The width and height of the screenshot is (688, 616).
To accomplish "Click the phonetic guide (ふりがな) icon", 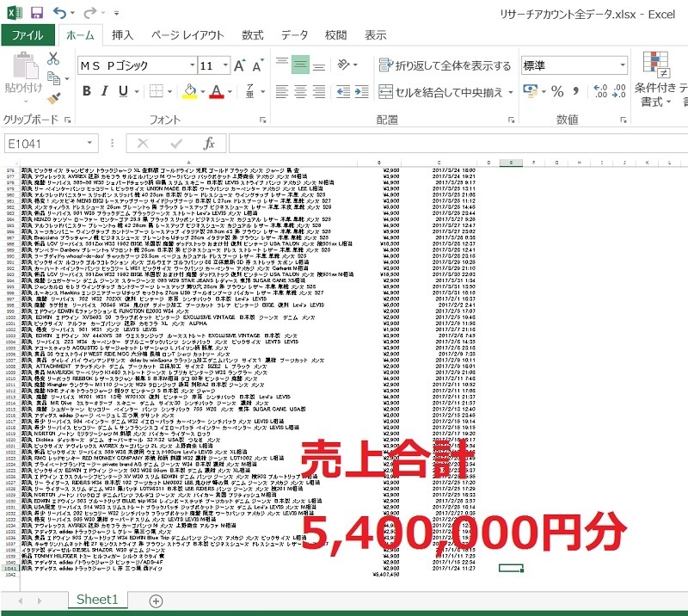I will 249,91.
